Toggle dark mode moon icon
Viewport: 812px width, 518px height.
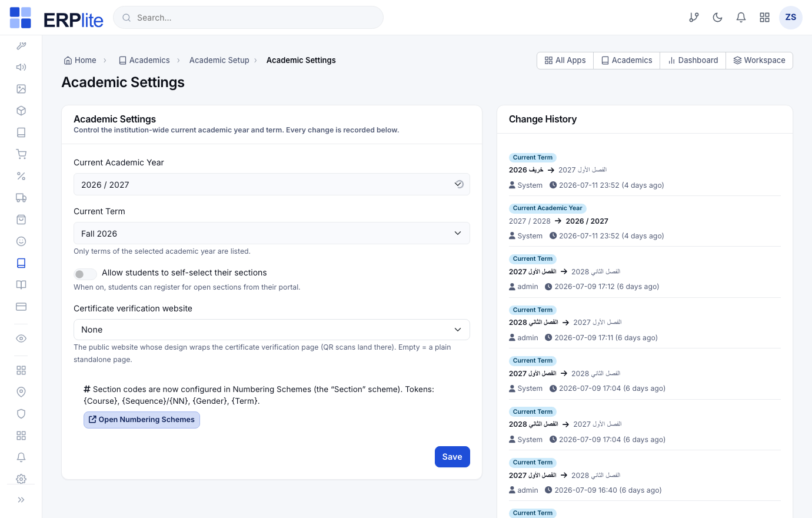(x=718, y=18)
